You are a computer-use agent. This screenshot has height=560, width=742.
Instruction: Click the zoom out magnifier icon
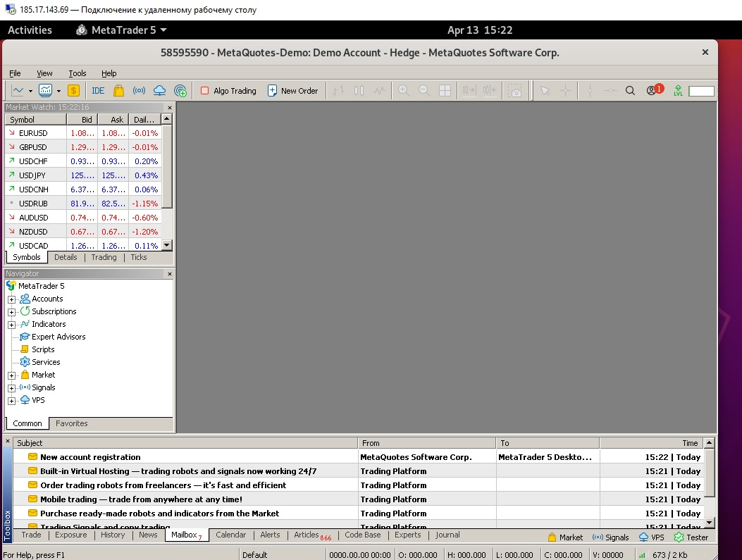tap(424, 90)
